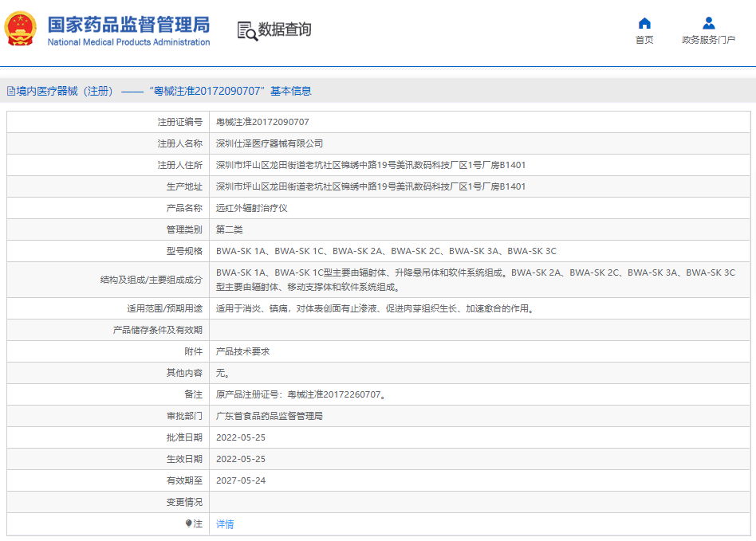This screenshot has width=756, height=541.
Task: Click the 数据查询 heading text
Action: click(x=285, y=29)
